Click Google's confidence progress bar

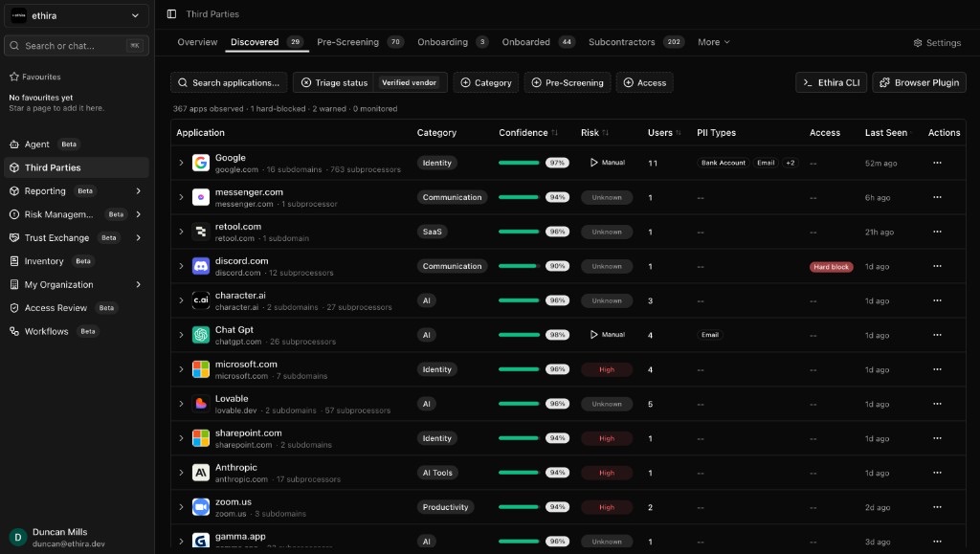pyautogui.click(x=519, y=163)
